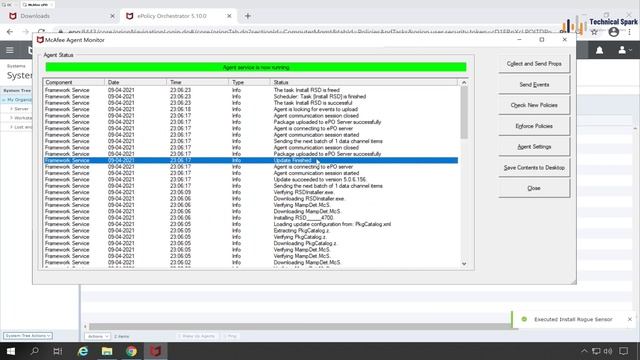Dismiss the 'Executed Install Rogue Sensor' notification
This screenshot has height=360, width=640.
630,319
